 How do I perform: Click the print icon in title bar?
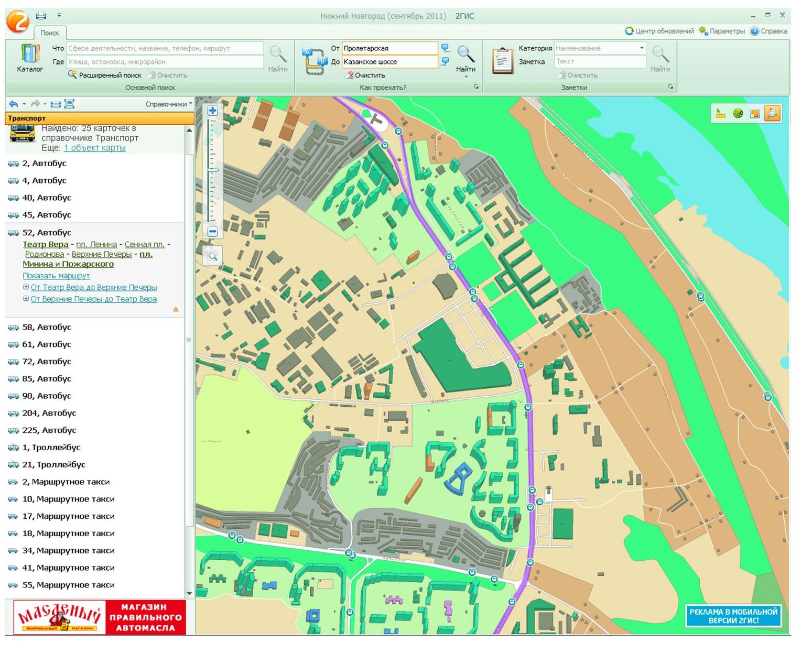pos(41,16)
